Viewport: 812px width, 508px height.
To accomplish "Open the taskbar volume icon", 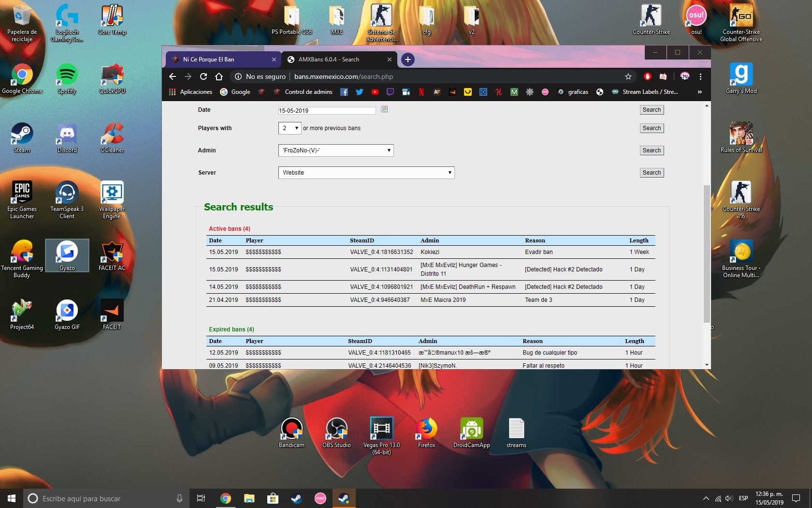I will 729,498.
